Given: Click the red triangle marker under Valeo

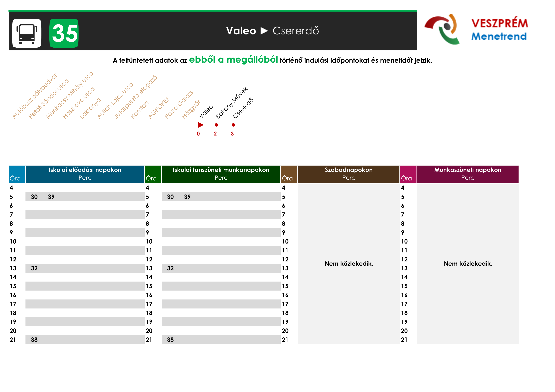Looking at the screenshot, I should tap(201, 125).
